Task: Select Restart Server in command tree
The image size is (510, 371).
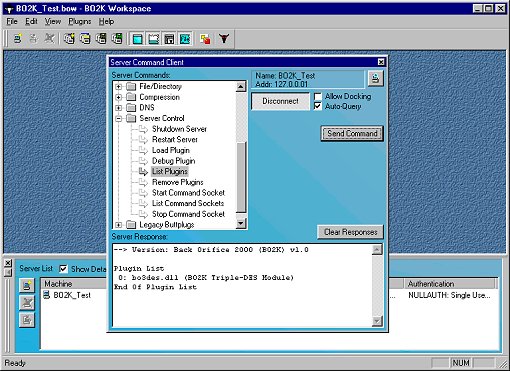Action: [175, 140]
